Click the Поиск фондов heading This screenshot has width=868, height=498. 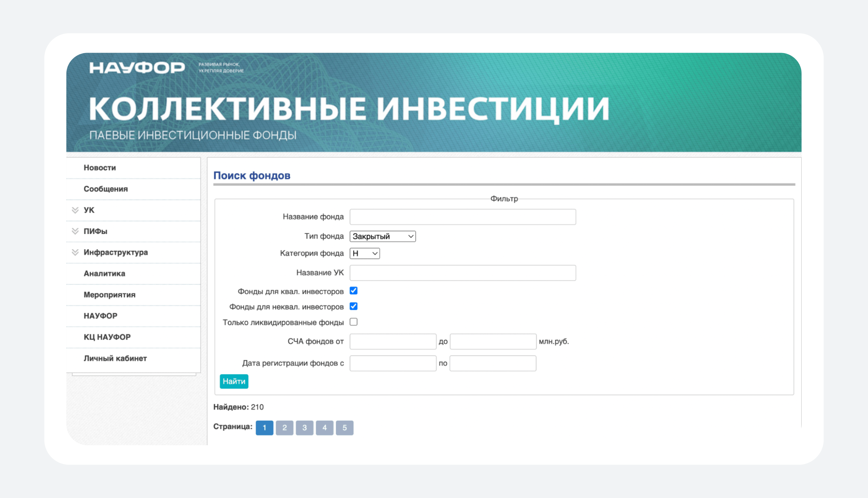click(252, 176)
